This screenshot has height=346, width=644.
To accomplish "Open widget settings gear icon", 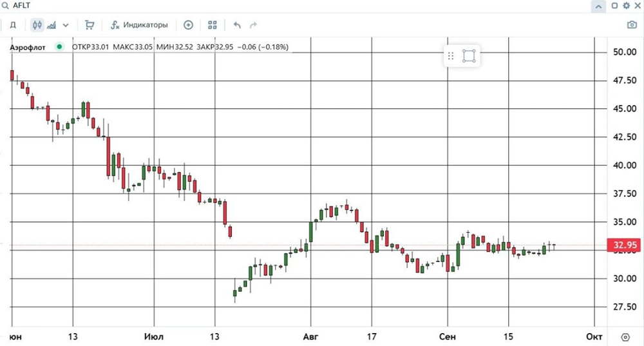I will coord(627,6).
